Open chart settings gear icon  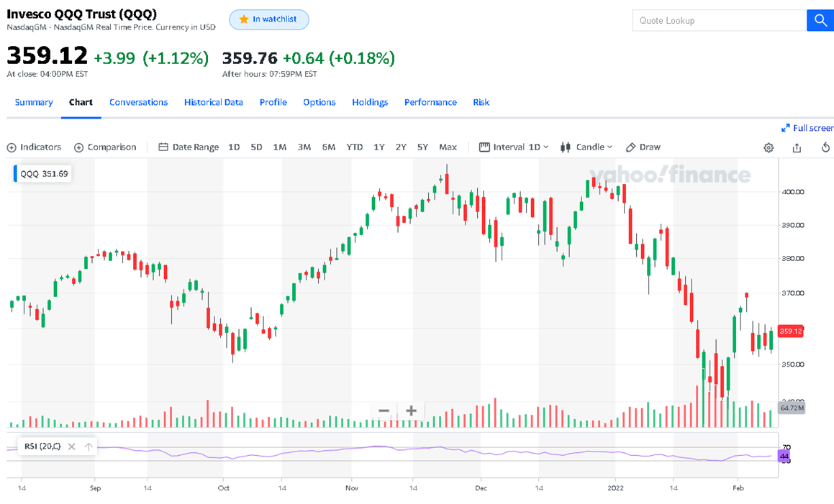[x=769, y=148]
